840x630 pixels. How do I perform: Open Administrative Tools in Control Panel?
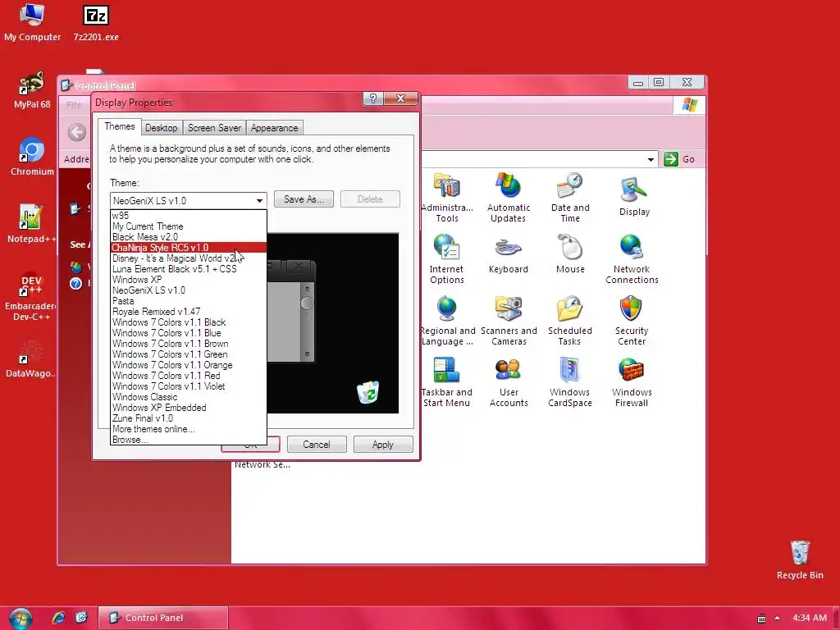[447, 197]
